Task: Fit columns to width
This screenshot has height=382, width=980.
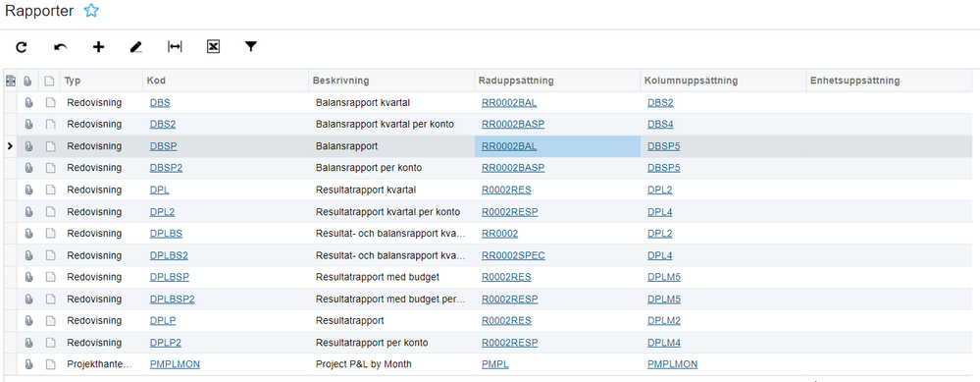Action: click(175, 47)
